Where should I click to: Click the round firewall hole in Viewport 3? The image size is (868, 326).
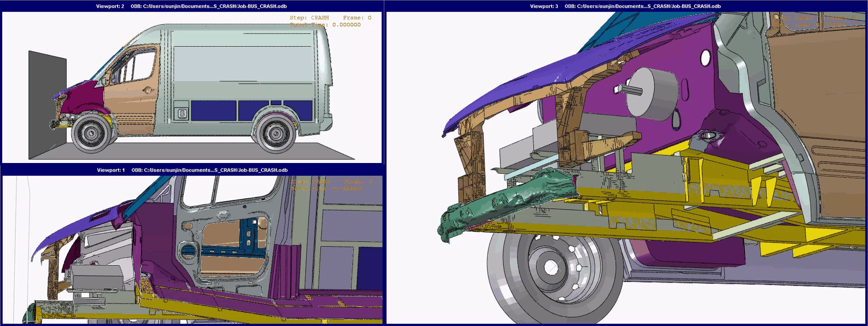[x=705, y=58]
